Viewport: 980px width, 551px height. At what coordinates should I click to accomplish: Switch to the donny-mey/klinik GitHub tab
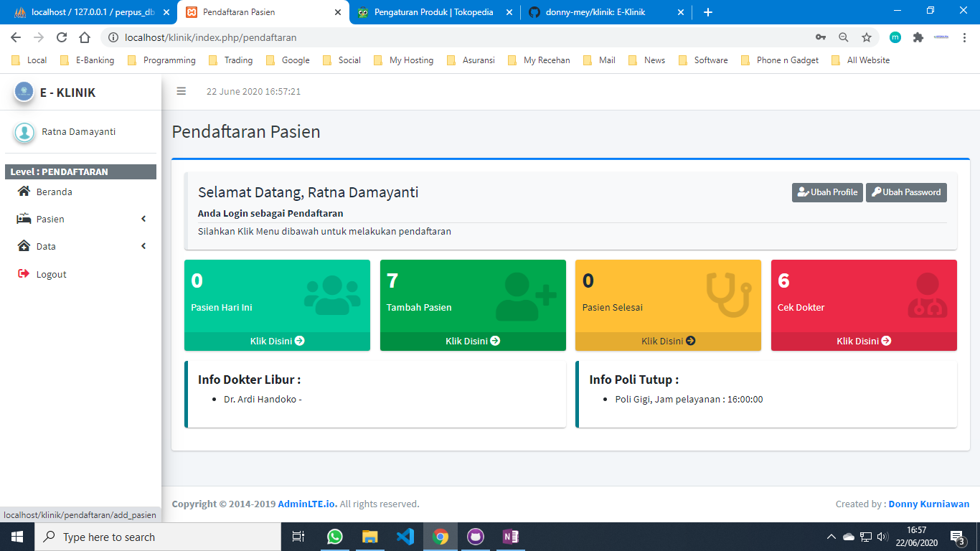click(x=595, y=12)
